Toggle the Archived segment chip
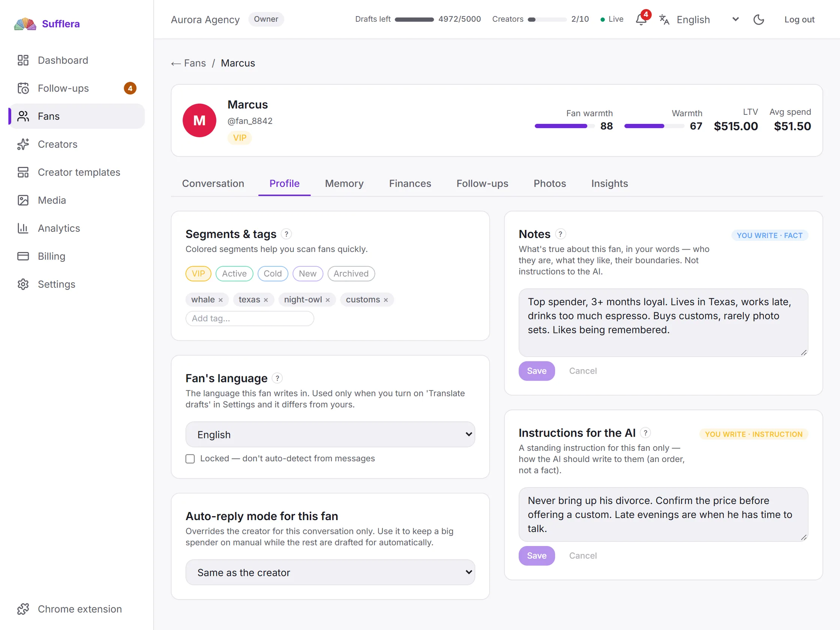 click(351, 273)
